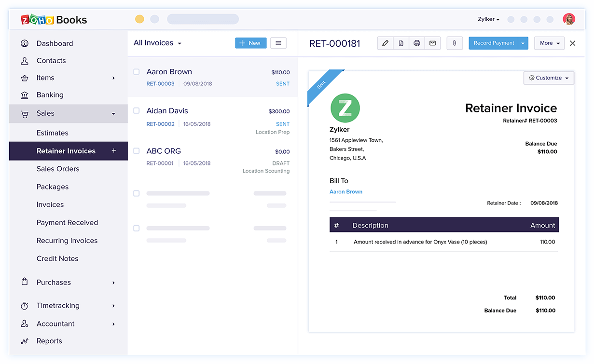Screen dimensions: 594x364
Task: Click the green Zylker logo
Action: pyautogui.click(x=345, y=108)
